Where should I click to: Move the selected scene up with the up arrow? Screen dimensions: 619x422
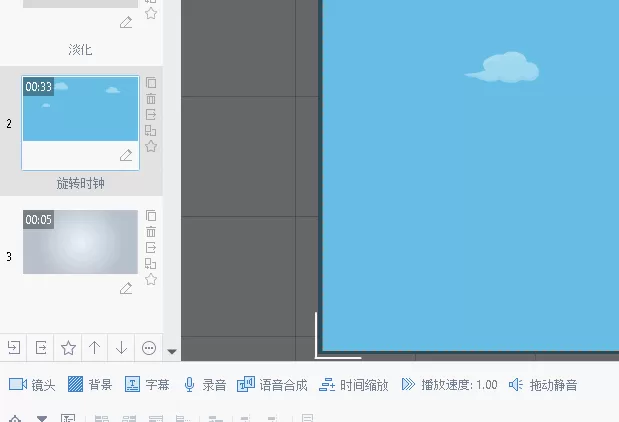pos(94,347)
